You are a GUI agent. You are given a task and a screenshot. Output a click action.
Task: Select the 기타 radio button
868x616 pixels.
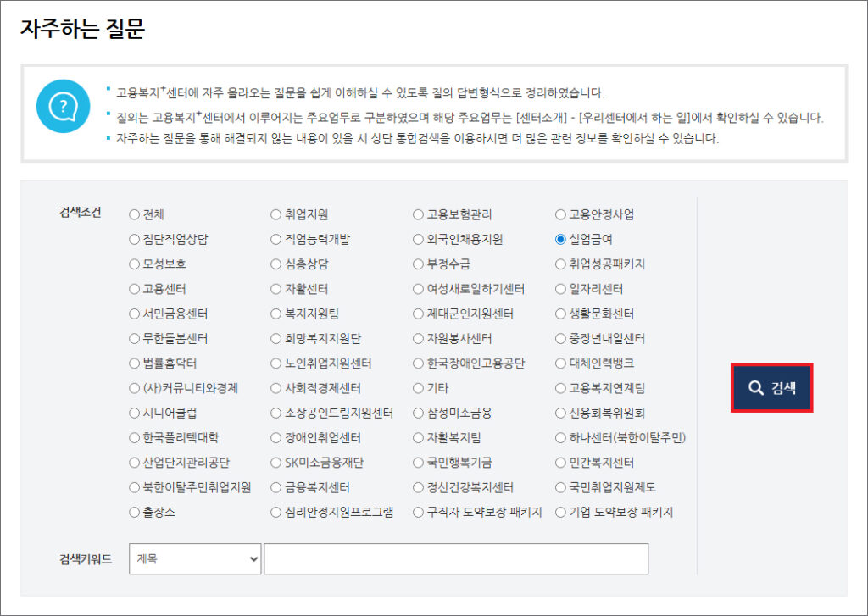coord(418,388)
